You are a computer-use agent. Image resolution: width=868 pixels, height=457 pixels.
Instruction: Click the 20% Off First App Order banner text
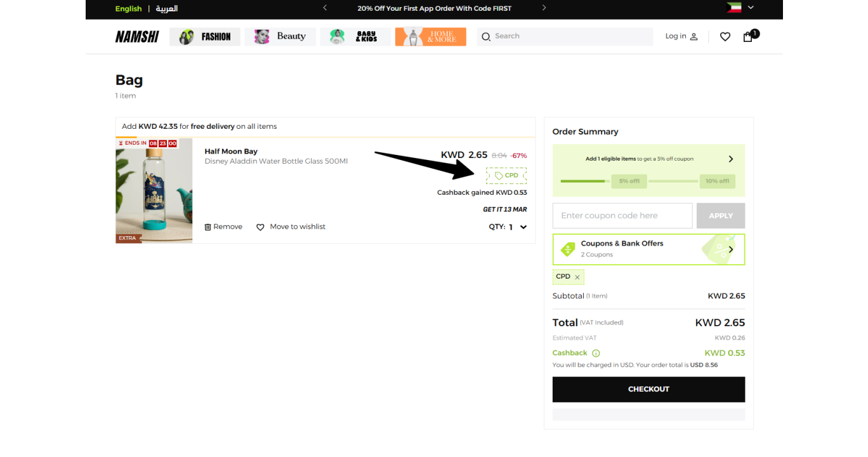tap(435, 9)
